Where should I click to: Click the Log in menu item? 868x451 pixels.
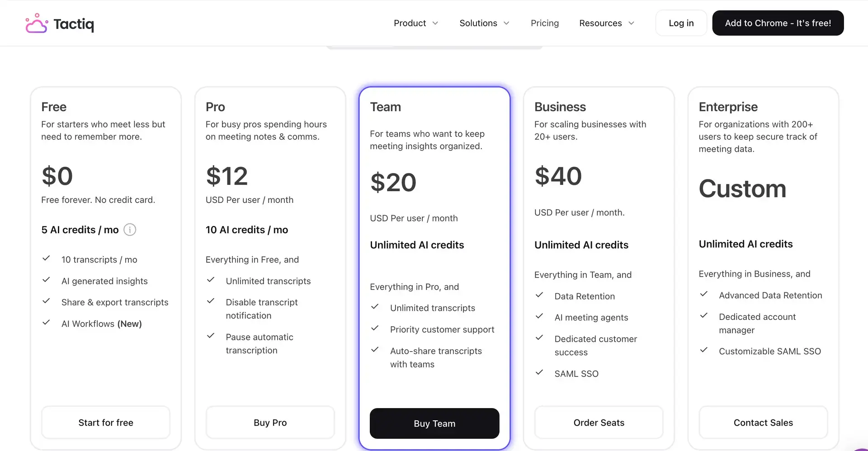click(681, 23)
